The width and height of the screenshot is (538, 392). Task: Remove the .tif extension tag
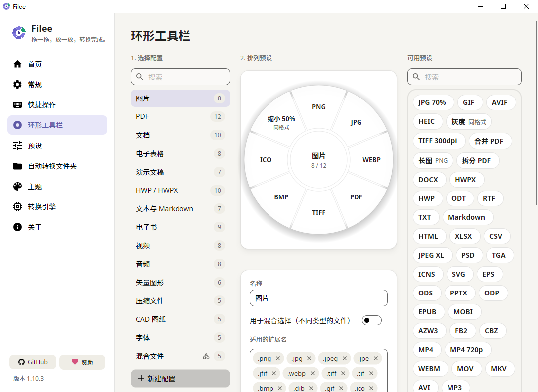tap(371, 373)
